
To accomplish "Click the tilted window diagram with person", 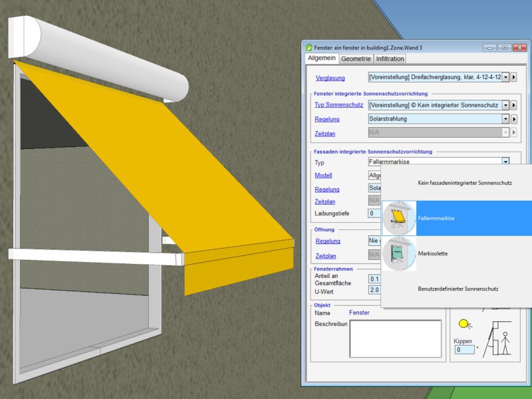I will (x=497, y=338).
